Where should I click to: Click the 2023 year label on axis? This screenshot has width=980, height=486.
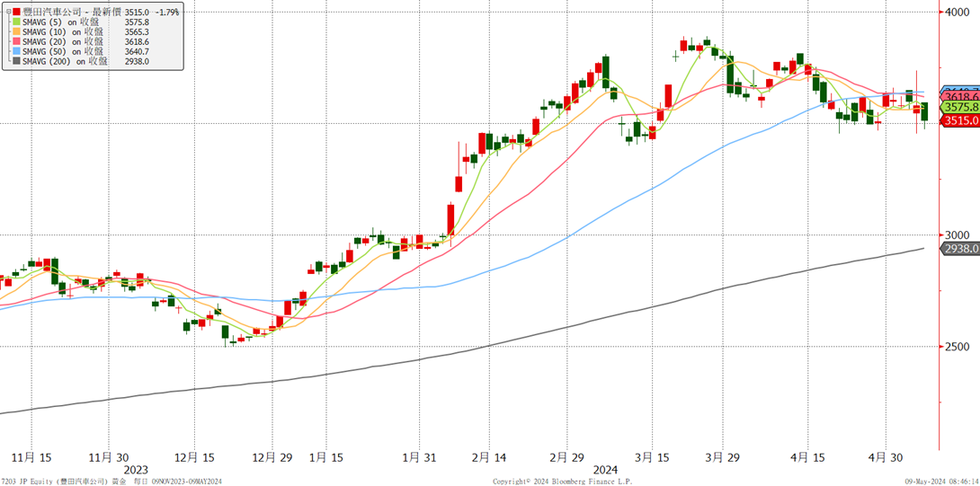coord(137,469)
